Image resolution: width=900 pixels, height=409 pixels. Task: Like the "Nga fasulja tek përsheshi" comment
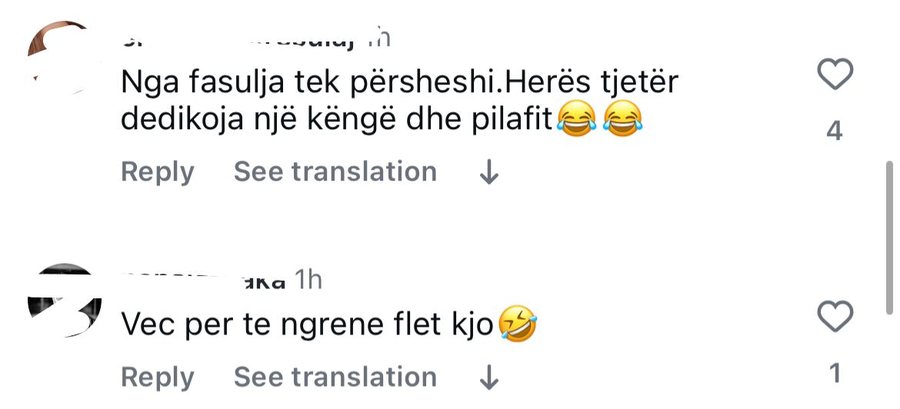click(x=835, y=76)
